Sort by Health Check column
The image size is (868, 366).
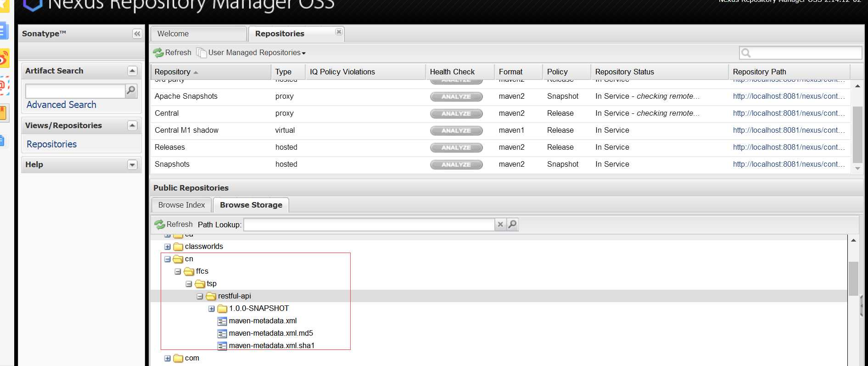(x=460, y=72)
